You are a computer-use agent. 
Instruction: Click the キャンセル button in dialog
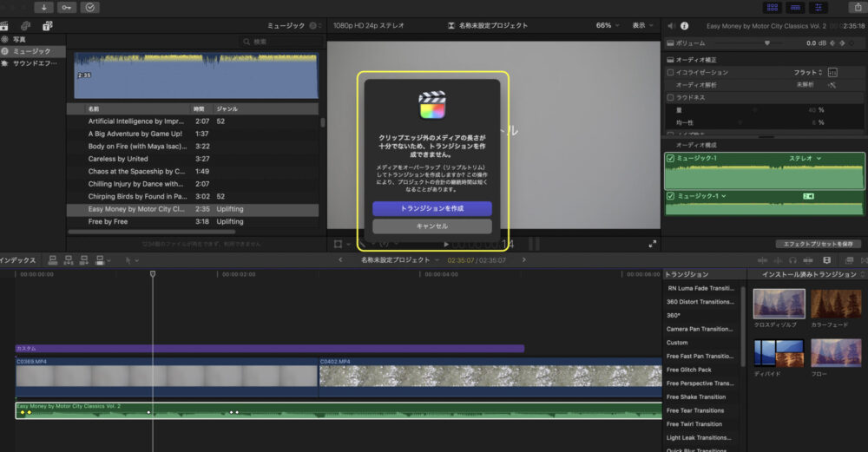(x=432, y=226)
